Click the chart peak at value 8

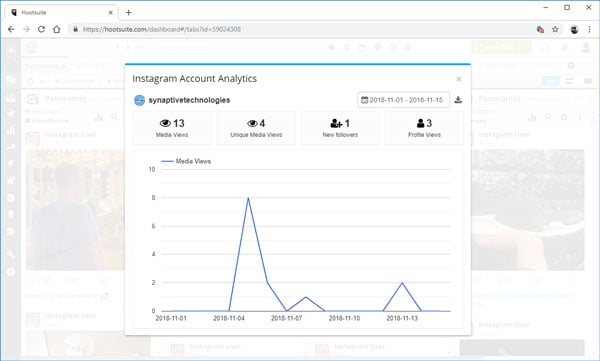click(x=248, y=198)
